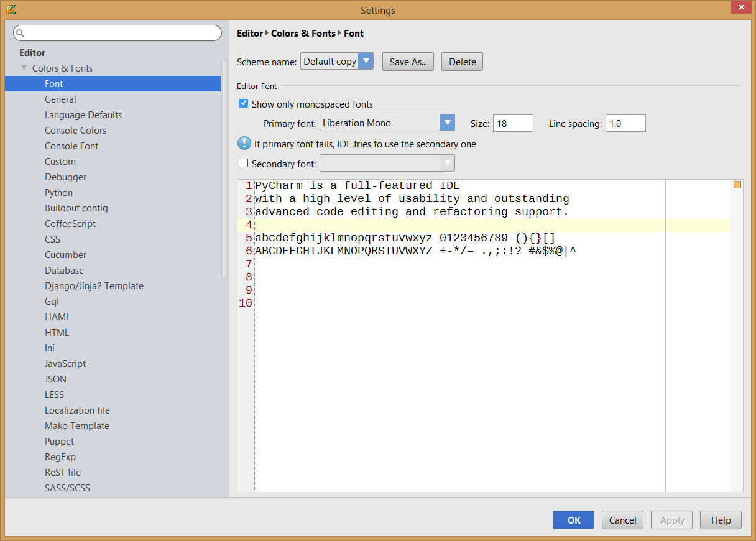Confirm settings with OK button

point(573,520)
